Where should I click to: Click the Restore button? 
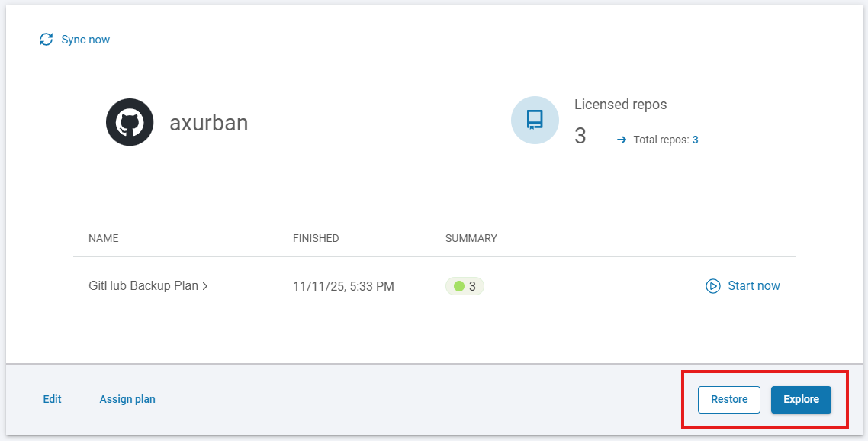click(x=728, y=399)
